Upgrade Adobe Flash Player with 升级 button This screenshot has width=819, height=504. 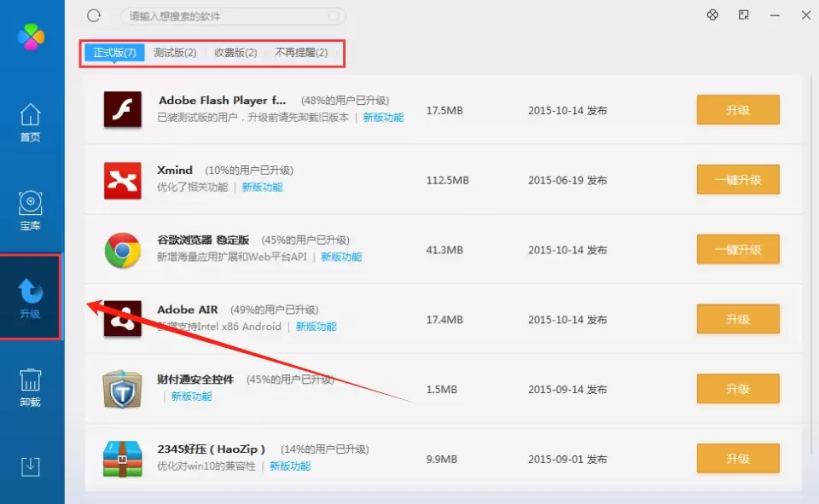pos(738,110)
